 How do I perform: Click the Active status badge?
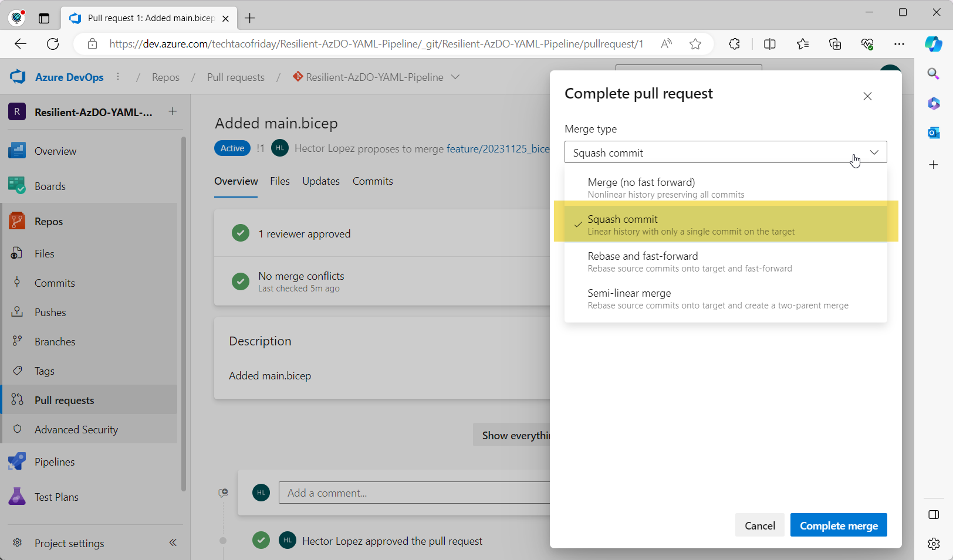[x=232, y=148]
